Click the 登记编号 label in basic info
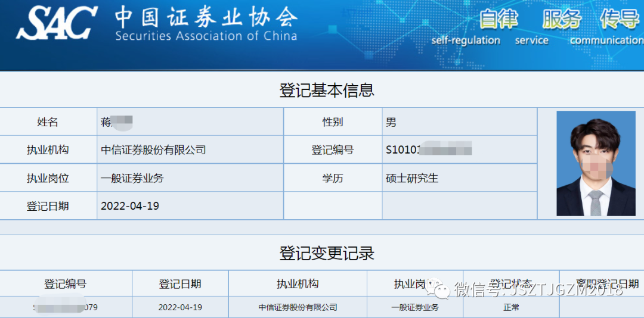The height and width of the screenshot is (318, 644). (332, 149)
